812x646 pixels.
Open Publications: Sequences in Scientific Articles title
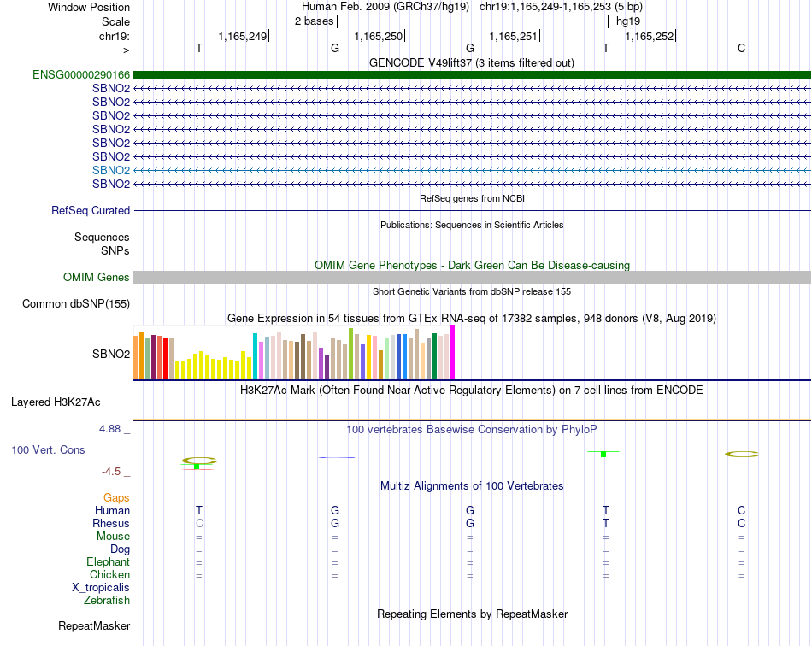472,225
